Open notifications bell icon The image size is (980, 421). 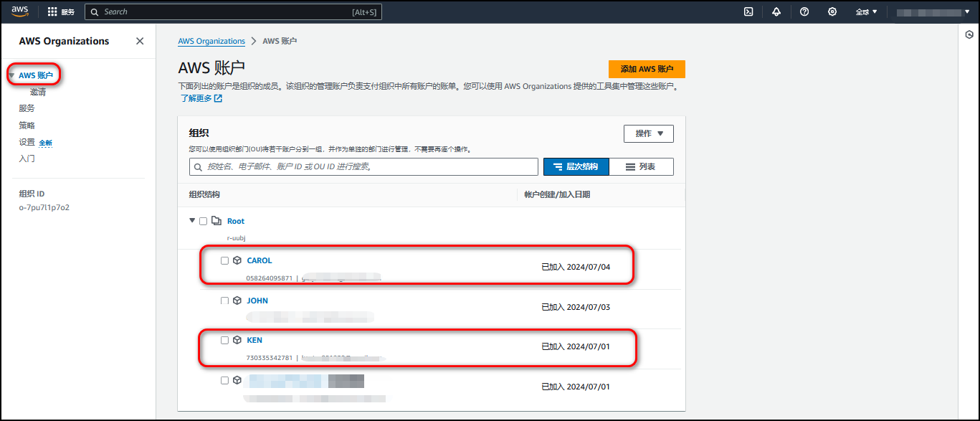(x=776, y=11)
